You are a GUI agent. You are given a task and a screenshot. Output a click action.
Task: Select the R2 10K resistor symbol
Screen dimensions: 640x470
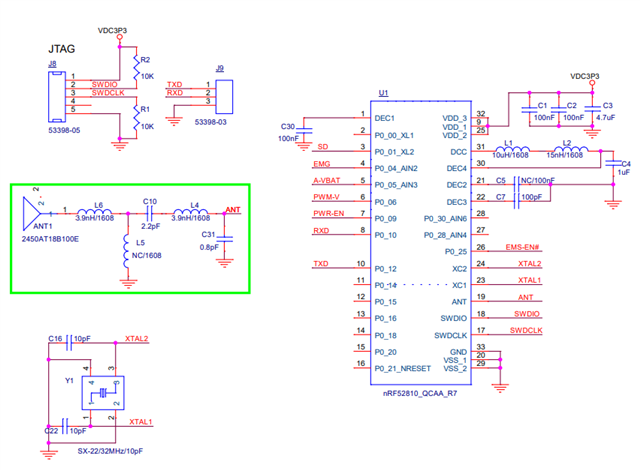pos(136,67)
